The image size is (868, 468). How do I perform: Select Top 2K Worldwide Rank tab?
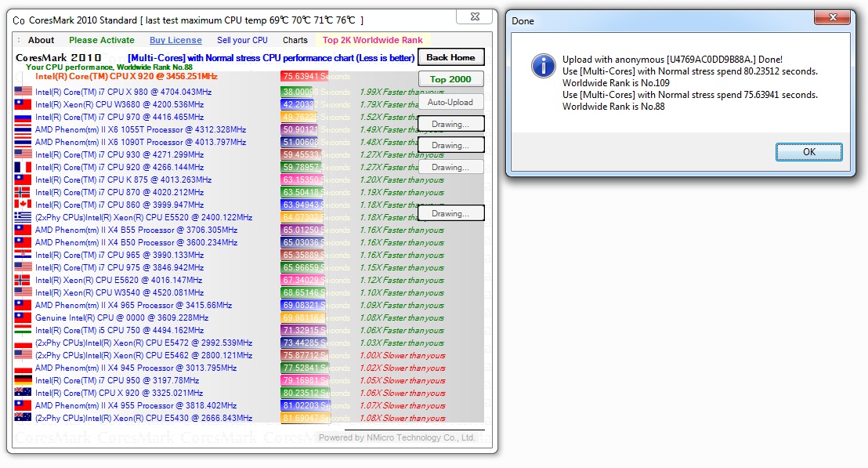point(373,40)
